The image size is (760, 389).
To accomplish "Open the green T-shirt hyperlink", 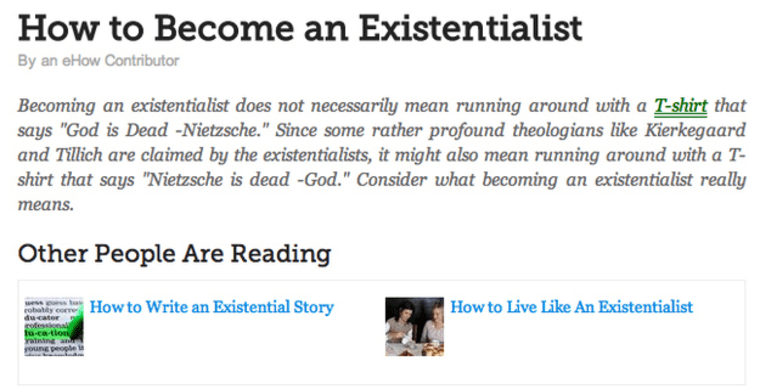I will 681,106.
